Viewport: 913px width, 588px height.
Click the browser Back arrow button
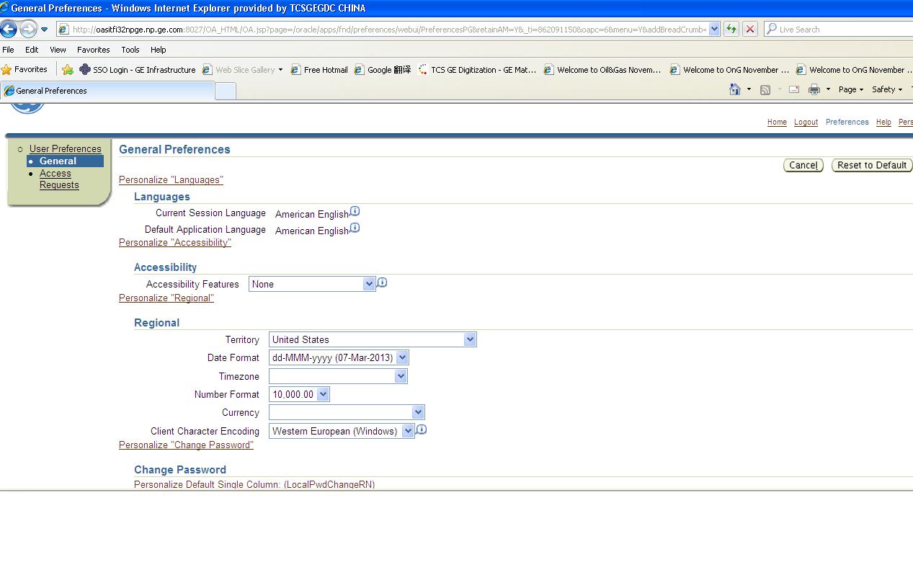9,30
